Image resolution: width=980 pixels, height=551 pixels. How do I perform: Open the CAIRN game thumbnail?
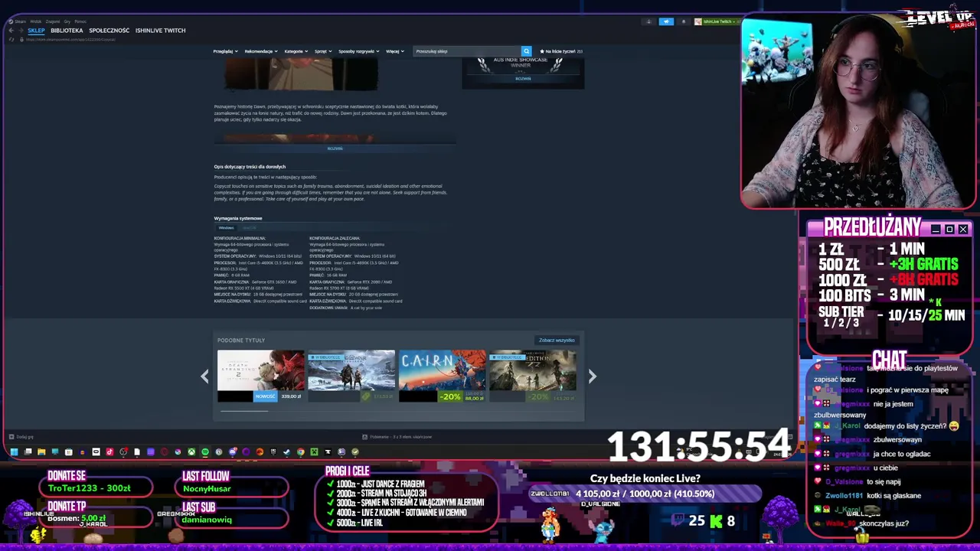[442, 370]
